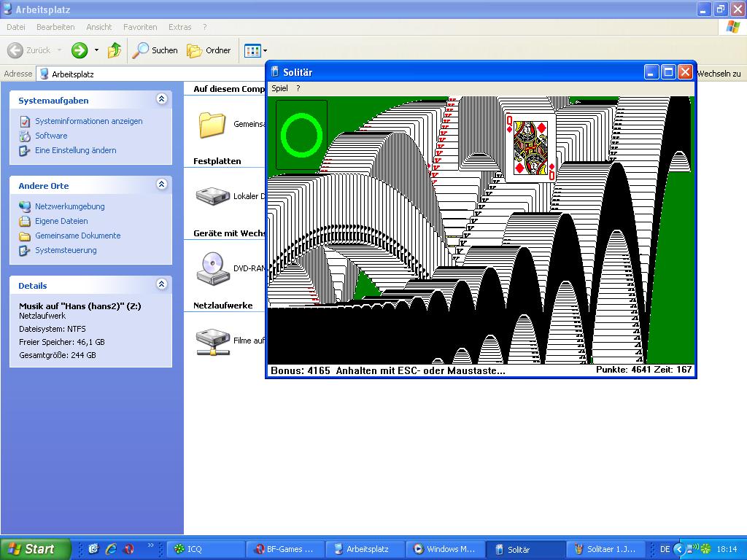Open Gemeinsame Dokumente link

pyautogui.click(x=77, y=236)
